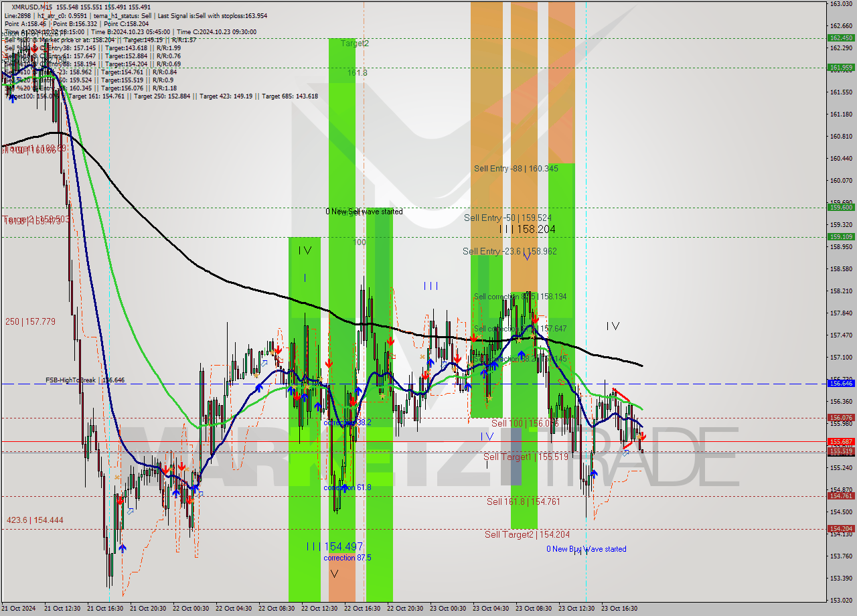The image size is (857, 616).
Task: Click the 'I I I 154.497' wave label
Action: 335,547
